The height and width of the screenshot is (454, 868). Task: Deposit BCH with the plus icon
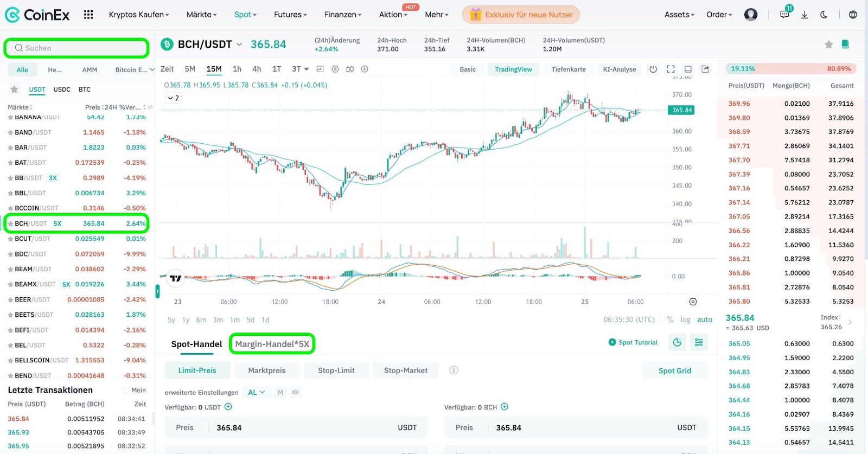click(x=505, y=407)
